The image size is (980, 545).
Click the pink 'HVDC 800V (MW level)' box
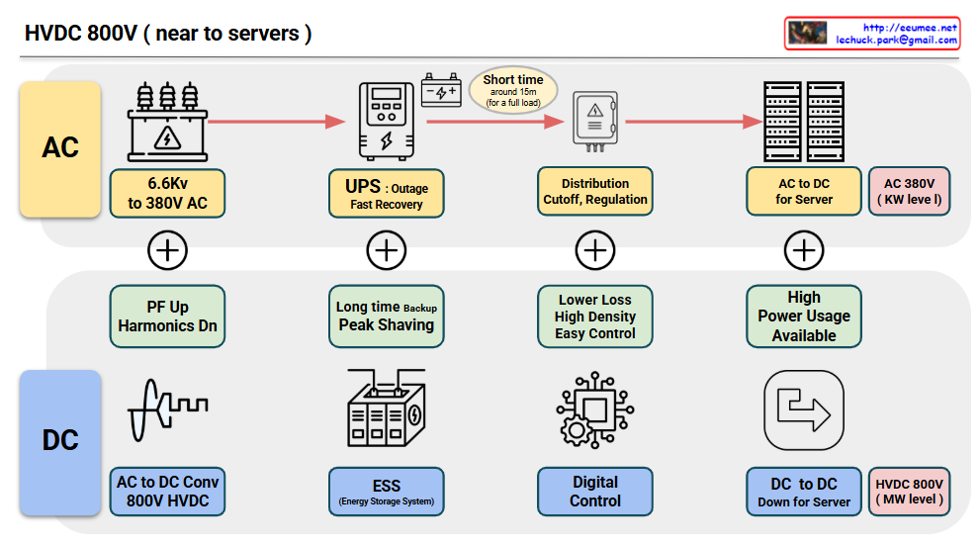click(910, 492)
